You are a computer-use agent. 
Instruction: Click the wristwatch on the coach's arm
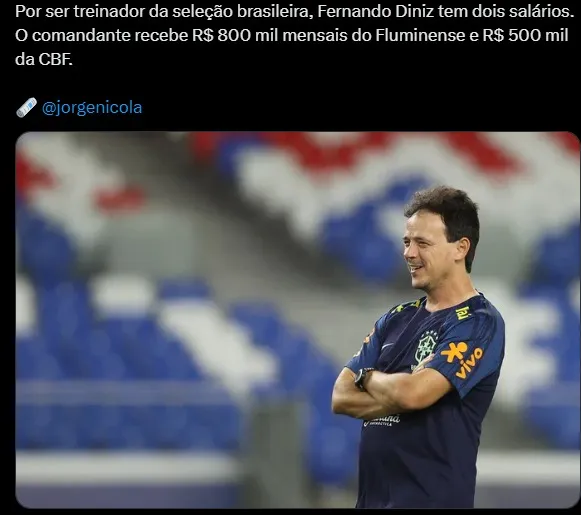[363, 378]
